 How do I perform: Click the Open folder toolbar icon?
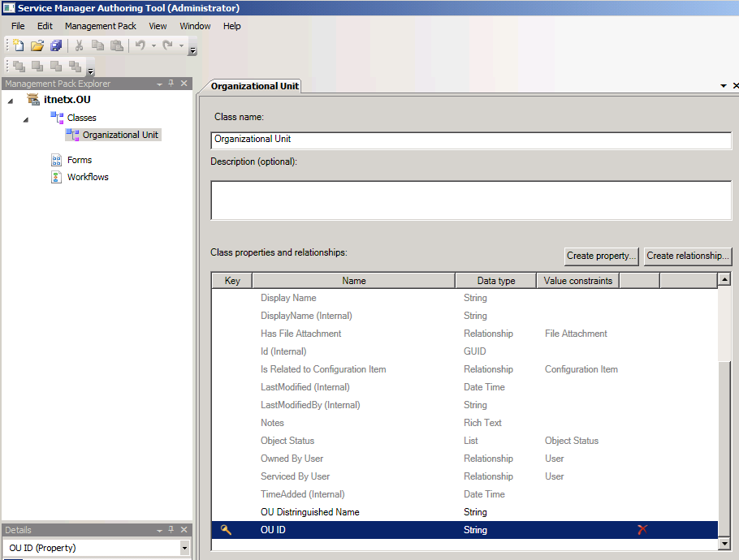37,46
